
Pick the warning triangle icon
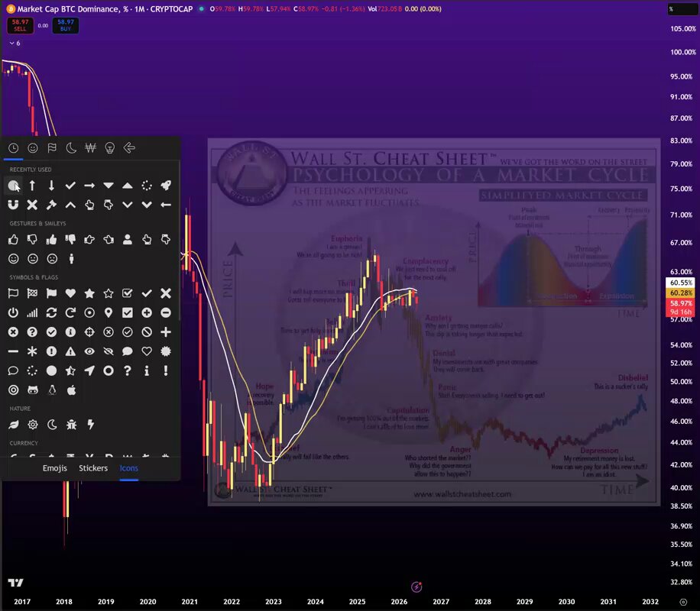click(x=70, y=351)
